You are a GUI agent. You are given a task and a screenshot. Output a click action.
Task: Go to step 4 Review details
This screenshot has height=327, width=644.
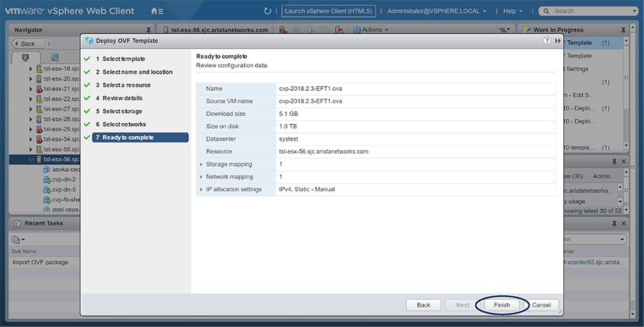tap(119, 98)
